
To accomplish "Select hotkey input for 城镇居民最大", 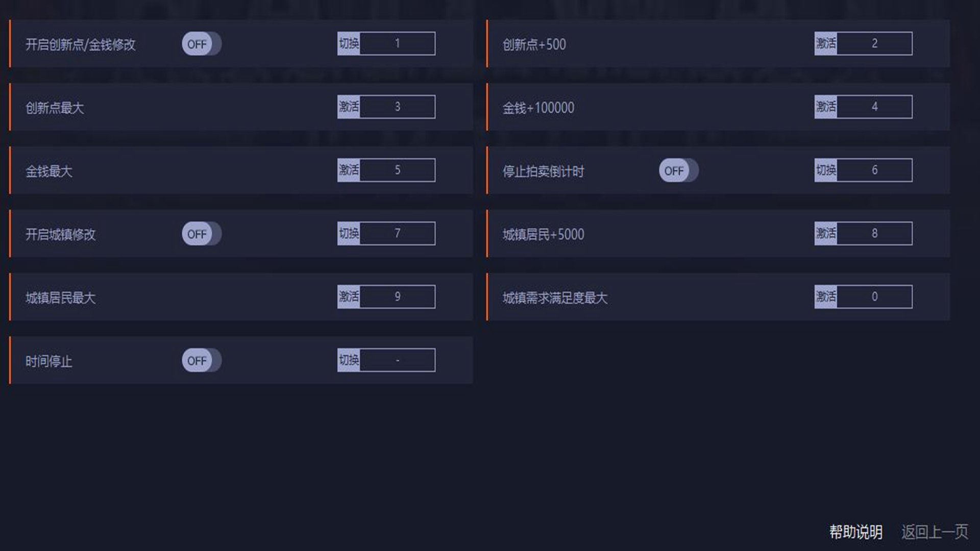I will [397, 296].
